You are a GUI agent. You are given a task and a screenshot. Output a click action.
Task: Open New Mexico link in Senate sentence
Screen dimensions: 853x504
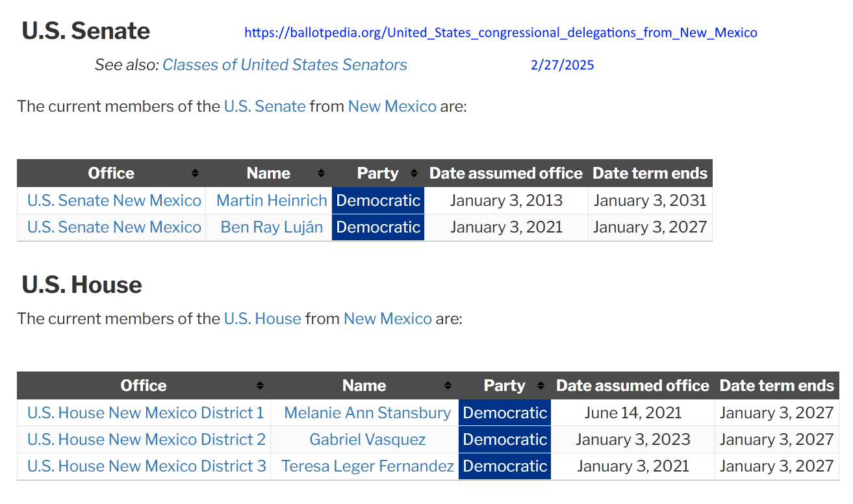click(392, 107)
